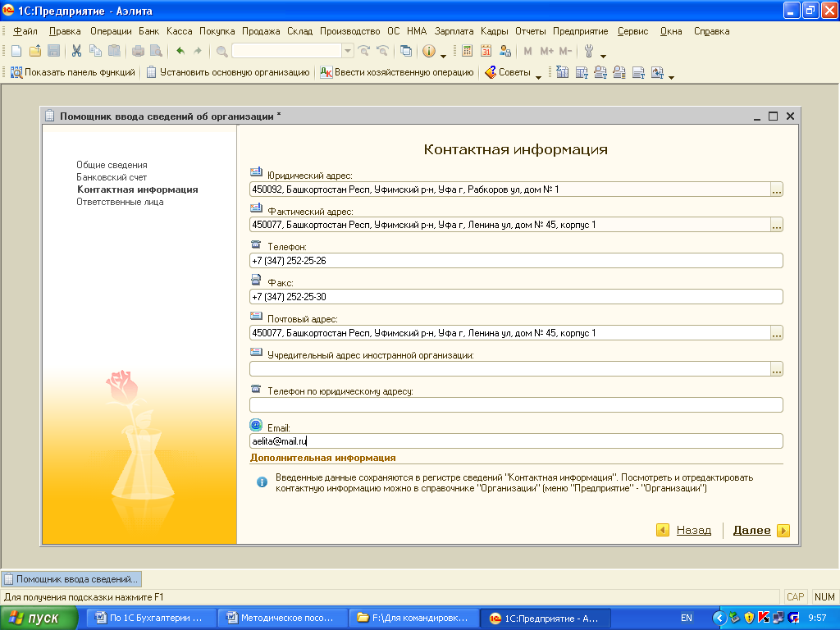
Task: Click the wrench settings icon
Action: [589, 51]
